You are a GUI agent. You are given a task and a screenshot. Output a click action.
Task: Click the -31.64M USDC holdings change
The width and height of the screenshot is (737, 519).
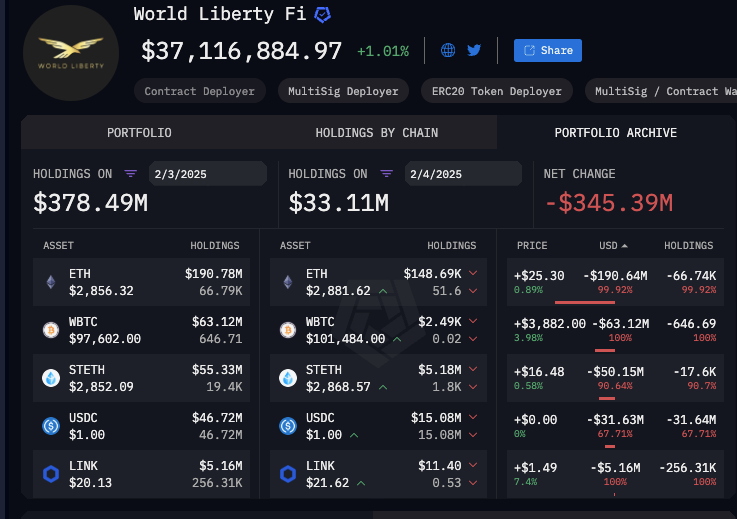point(691,419)
